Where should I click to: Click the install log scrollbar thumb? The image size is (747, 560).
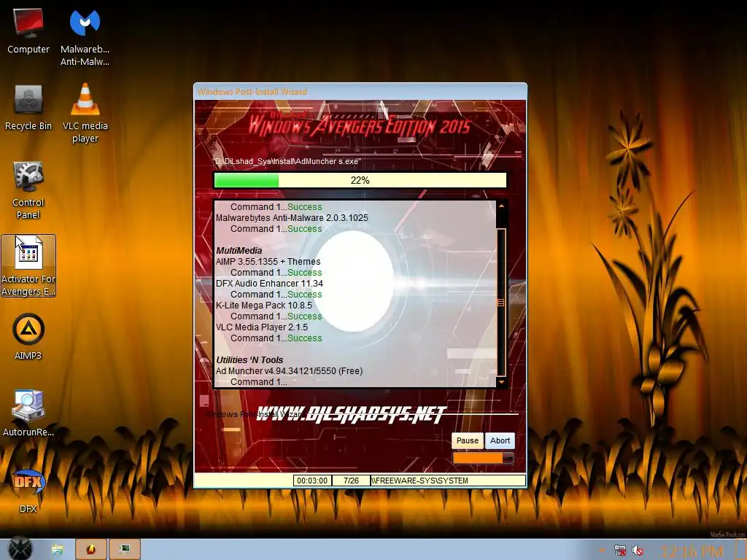pos(501,302)
